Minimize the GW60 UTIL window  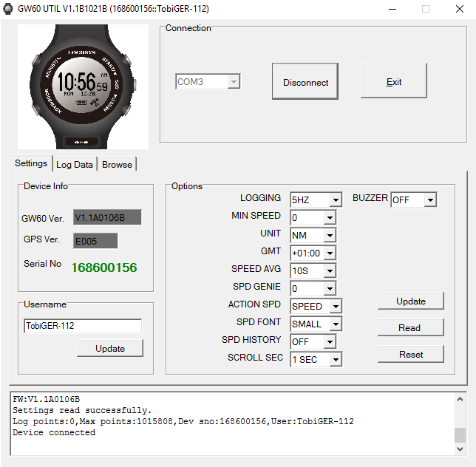coord(392,9)
